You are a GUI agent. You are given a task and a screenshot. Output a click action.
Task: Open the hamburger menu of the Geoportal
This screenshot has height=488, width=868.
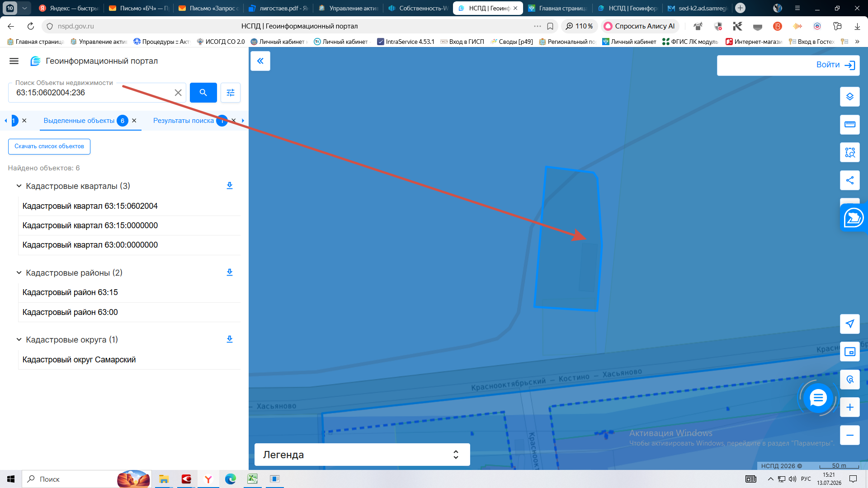click(14, 61)
